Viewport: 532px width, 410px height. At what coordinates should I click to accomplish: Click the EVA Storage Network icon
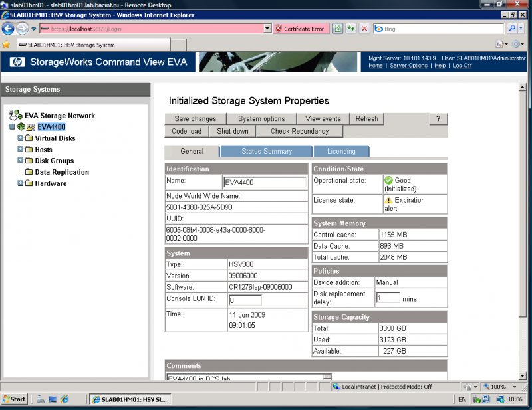[x=15, y=116]
